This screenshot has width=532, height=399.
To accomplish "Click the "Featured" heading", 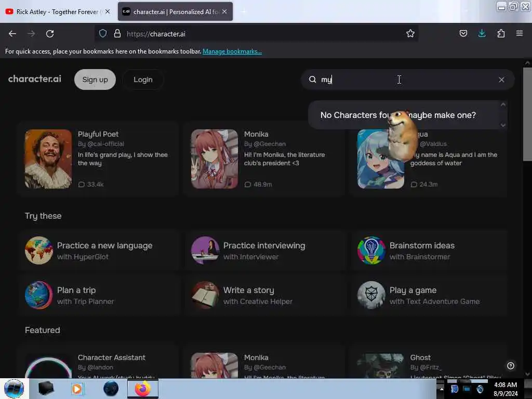I will 43,330.
